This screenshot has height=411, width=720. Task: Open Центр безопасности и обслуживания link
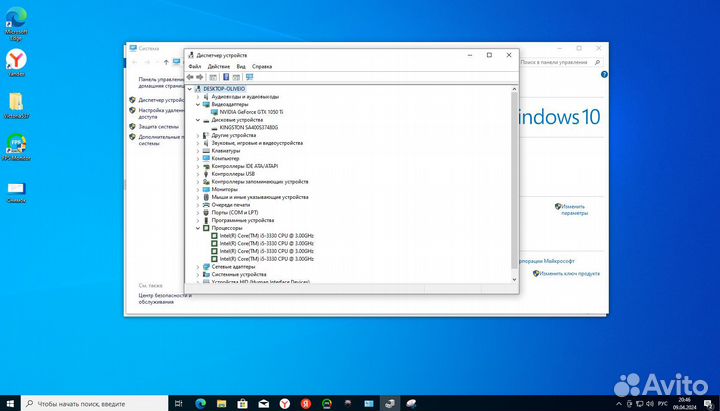pyautogui.click(x=164, y=298)
